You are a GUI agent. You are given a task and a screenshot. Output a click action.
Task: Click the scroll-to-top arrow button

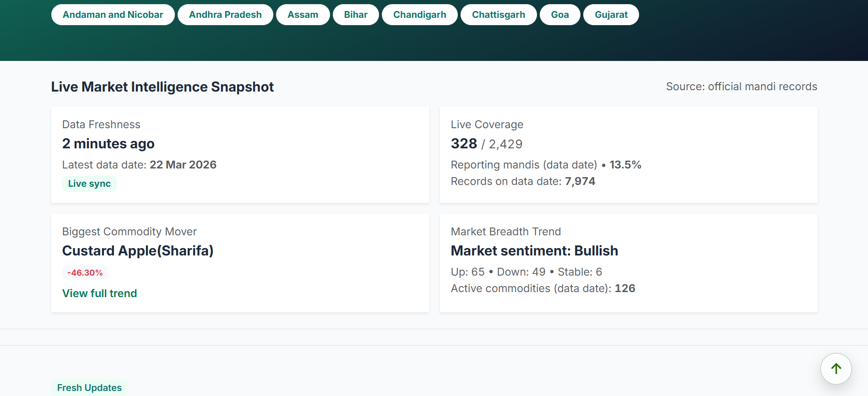[836, 369]
